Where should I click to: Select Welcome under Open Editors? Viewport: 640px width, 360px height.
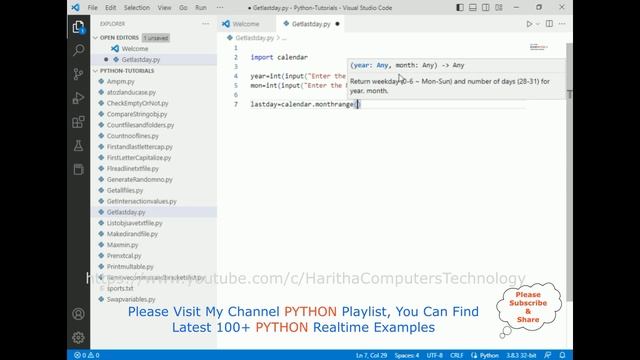(x=135, y=49)
